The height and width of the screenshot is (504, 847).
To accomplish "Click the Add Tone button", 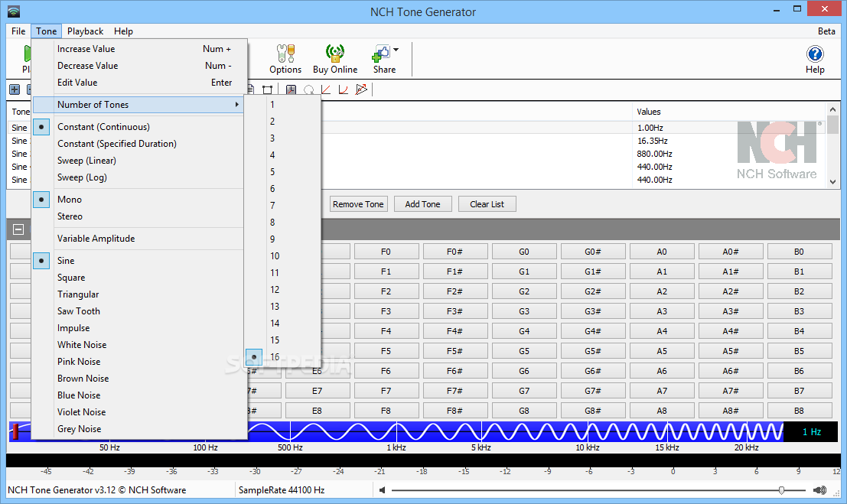I will 422,204.
